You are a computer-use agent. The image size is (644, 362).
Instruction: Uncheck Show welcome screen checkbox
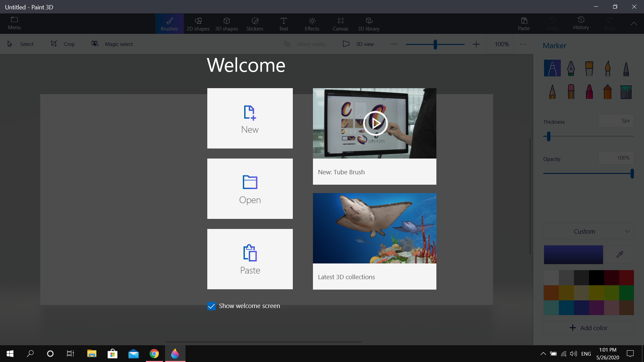coord(211,306)
